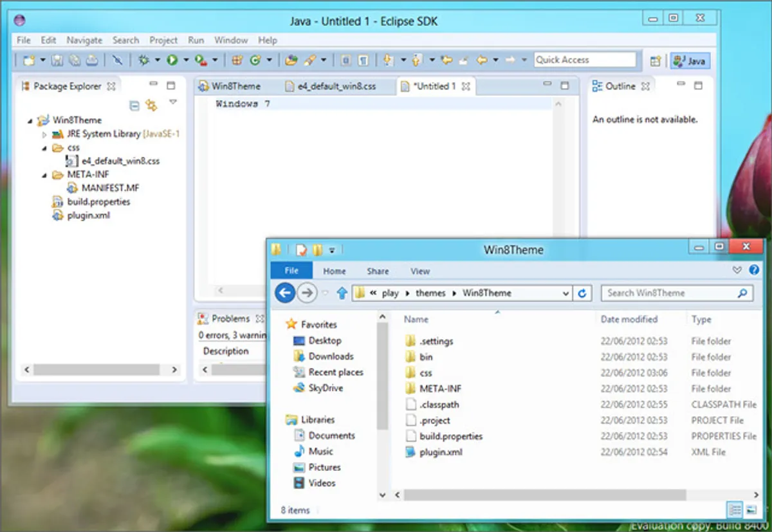
Task: Click the Run External Tools icon
Action: click(x=200, y=60)
